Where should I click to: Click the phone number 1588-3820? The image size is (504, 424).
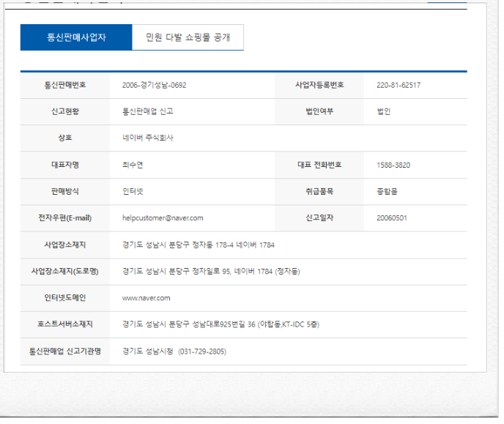[x=393, y=165]
